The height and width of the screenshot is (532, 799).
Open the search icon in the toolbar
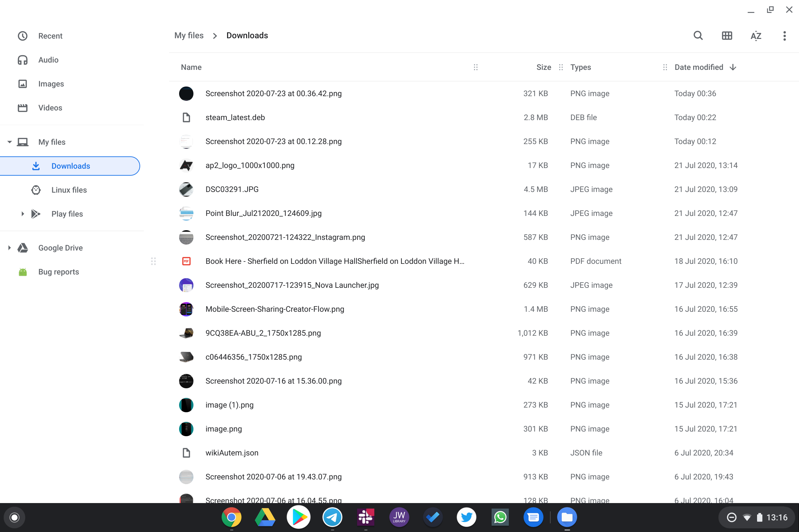(698, 35)
